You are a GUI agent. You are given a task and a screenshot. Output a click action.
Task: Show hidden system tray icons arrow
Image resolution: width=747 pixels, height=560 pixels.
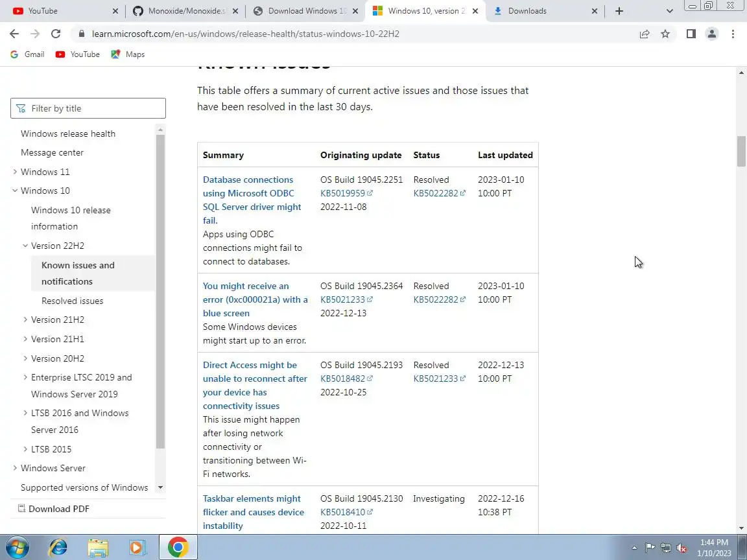coord(634,548)
